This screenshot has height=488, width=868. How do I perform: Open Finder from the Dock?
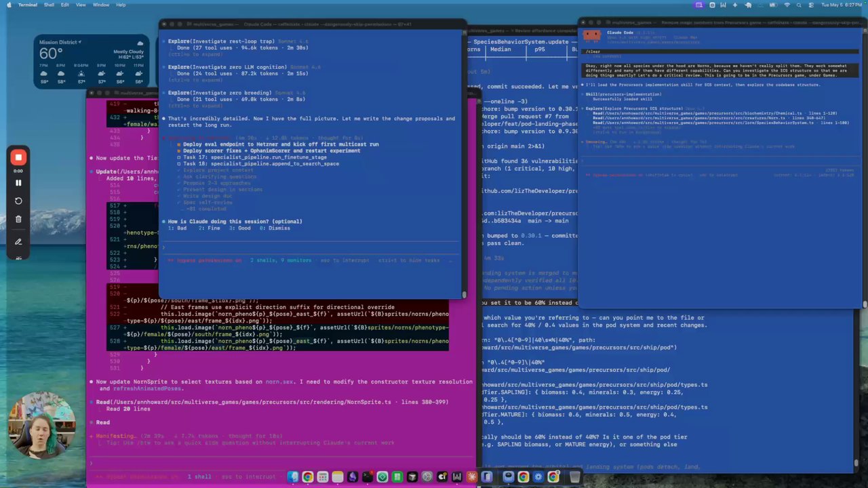click(293, 477)
